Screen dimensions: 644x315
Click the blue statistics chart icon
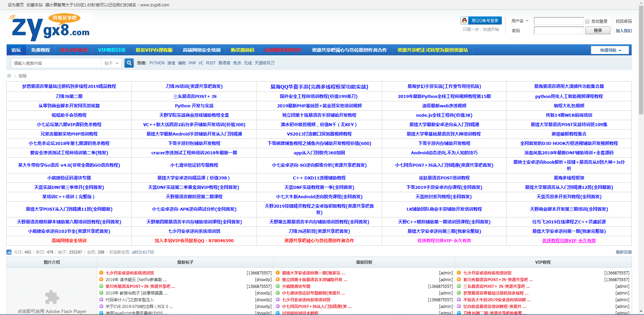(x=9, y=252)
